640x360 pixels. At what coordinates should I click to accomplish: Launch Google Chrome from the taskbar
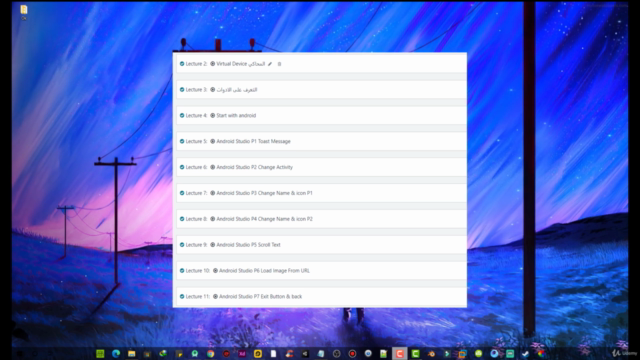(211, 353)
